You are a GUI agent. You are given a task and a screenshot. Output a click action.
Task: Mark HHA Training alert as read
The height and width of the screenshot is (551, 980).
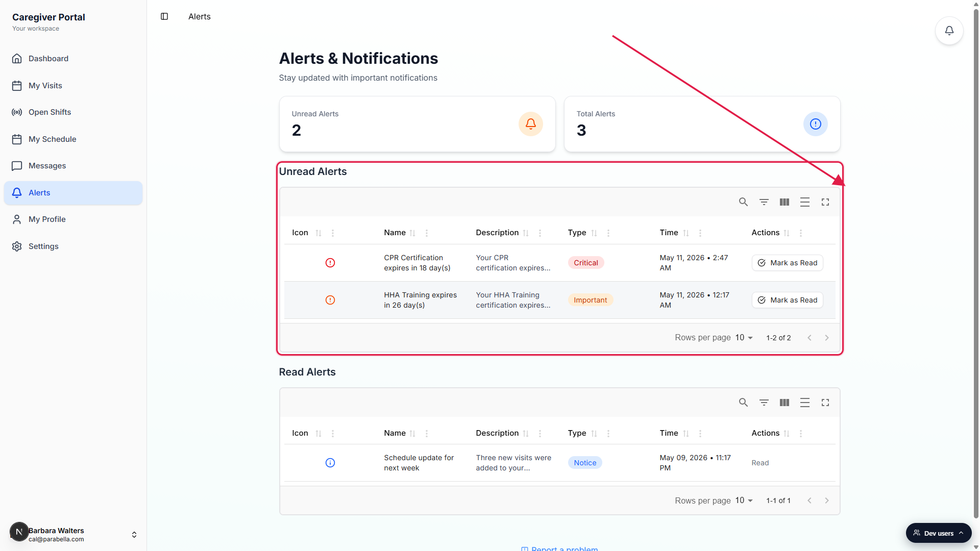(x=787, y=300)
